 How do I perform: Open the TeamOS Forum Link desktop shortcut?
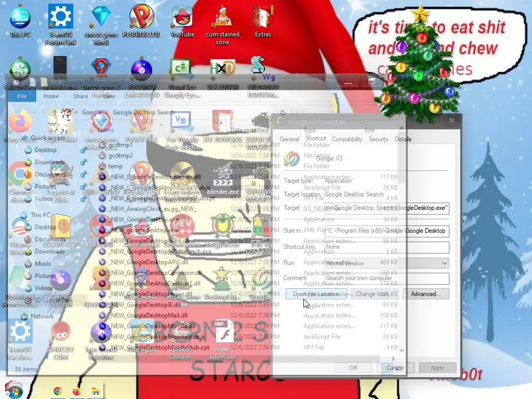[x=61, y=24]
